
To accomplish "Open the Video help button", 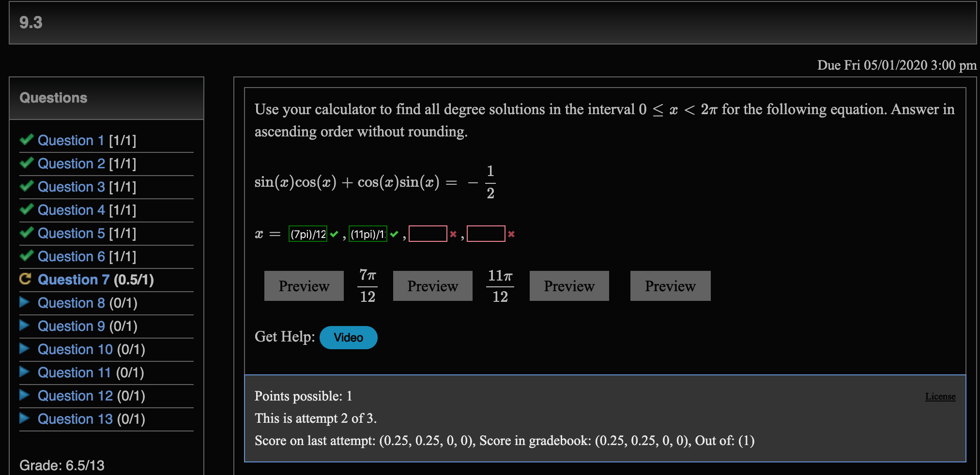I will click(x=349, y=338).
